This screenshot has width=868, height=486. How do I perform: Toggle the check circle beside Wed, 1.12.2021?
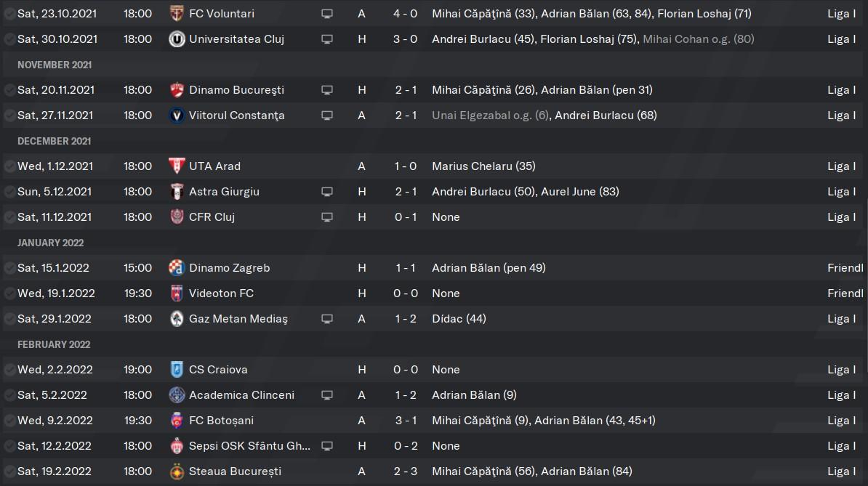click(x=9, y=166)
